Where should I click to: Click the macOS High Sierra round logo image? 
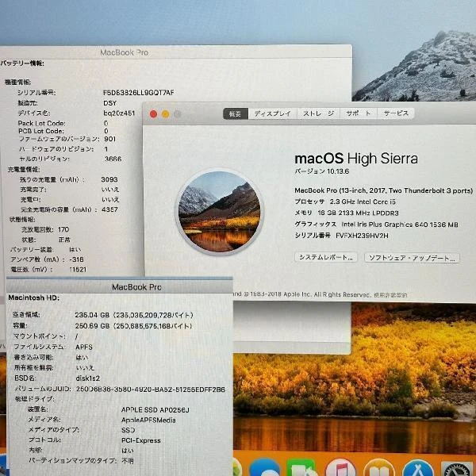[x=220, y=212]
